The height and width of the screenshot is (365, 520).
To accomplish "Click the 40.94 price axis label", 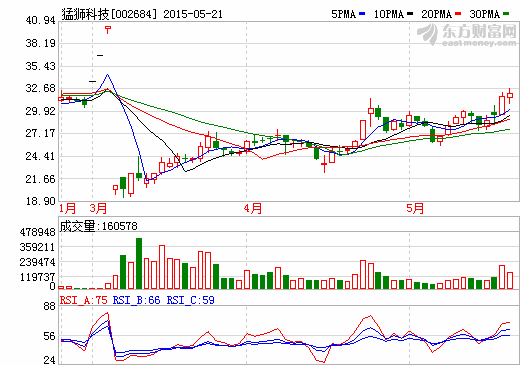I will click(40, 20).
